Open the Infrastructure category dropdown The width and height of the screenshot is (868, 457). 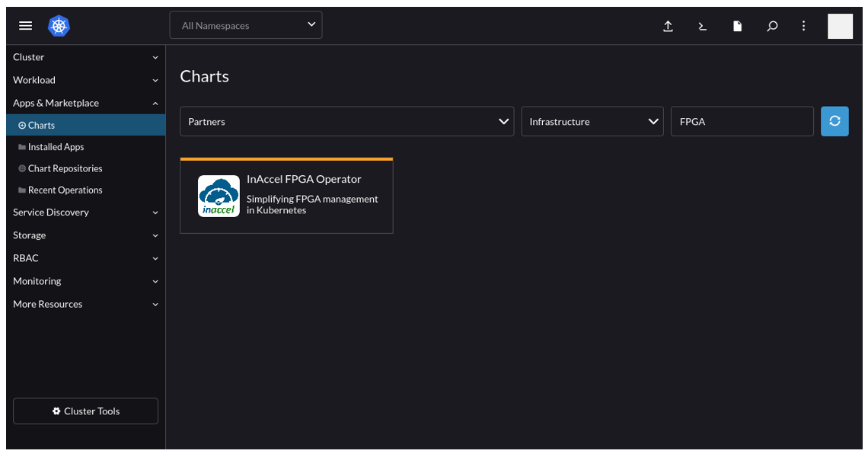coord(592,122)
